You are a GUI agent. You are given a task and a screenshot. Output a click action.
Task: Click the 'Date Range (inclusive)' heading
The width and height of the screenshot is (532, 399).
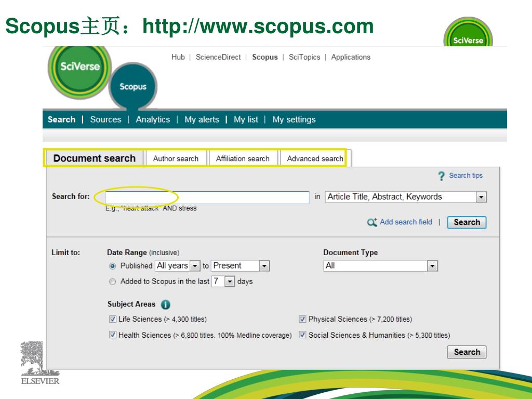143,252
